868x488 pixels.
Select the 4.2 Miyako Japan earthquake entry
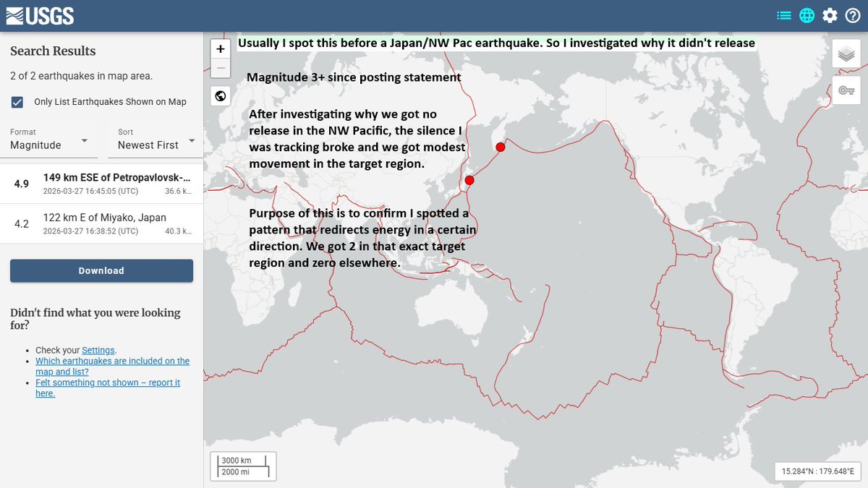(101, 224)
